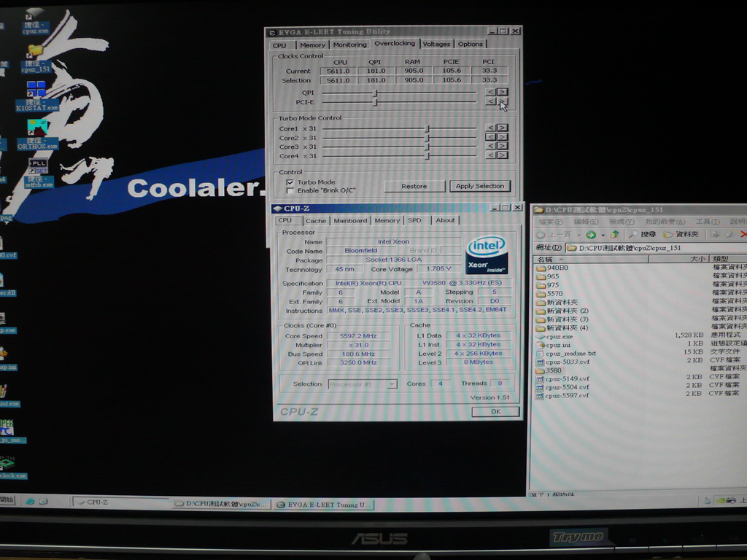Select cpuz.exe file in Explorer list
This screenshot has height=560, width=747.
tap(554, 337)
